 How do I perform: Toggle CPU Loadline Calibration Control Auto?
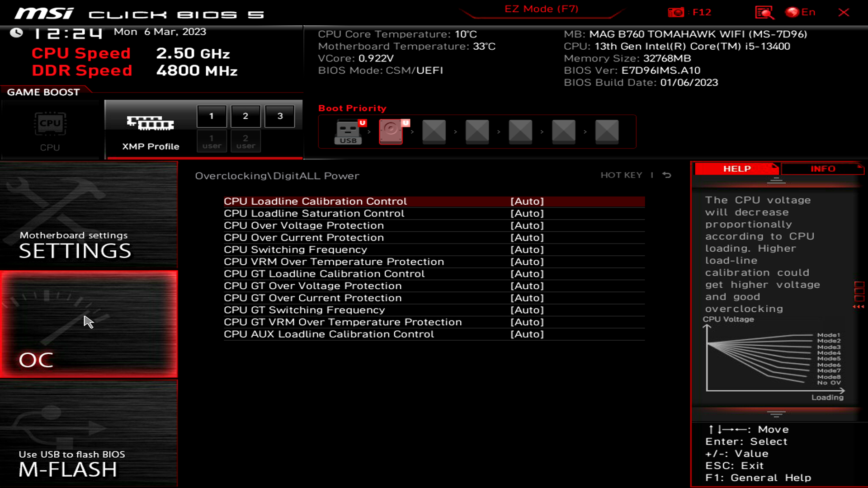[x=526, y=201]
